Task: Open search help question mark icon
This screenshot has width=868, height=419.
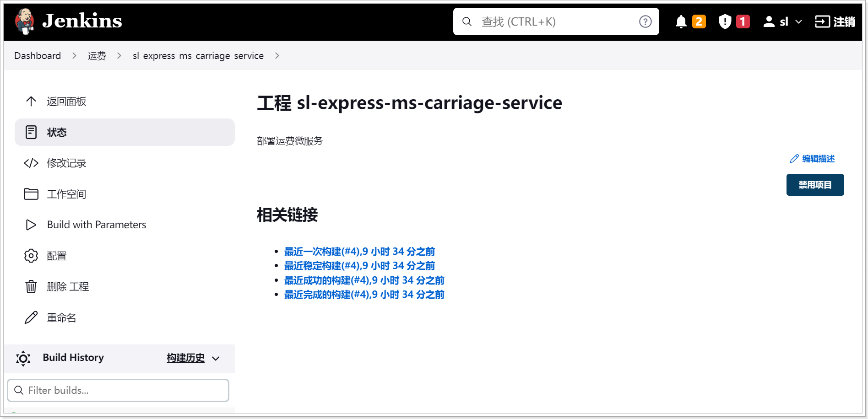Action: [x=646, y=21]
